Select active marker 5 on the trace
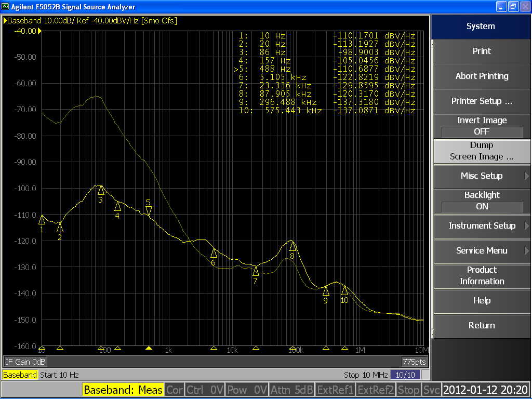This screenshot has width=532, height=399. (x=149, y=211)
